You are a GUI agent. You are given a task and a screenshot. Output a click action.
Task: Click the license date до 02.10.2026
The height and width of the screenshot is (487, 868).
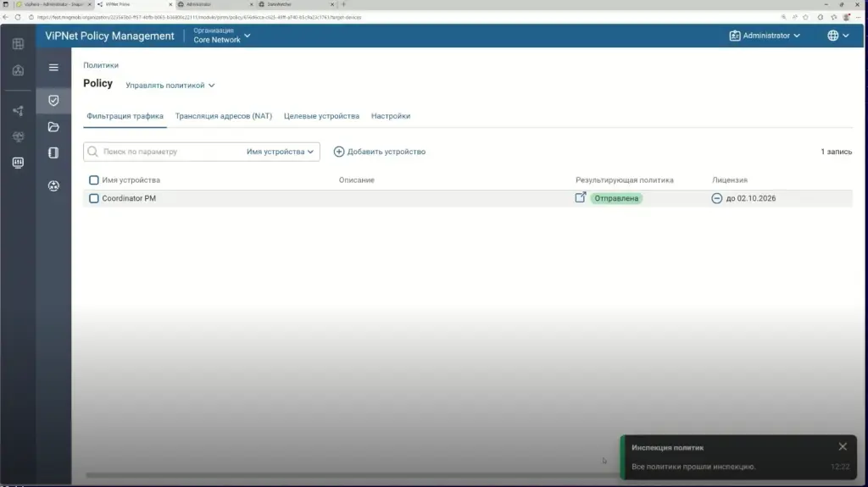(x=751, y=198)
